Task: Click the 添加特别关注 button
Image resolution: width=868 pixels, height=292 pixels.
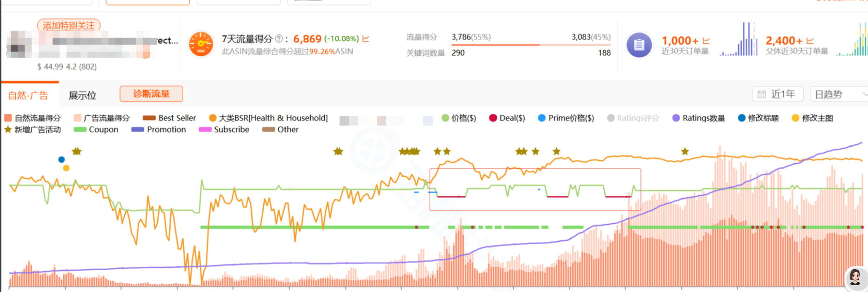Action: tap(68, 26)
